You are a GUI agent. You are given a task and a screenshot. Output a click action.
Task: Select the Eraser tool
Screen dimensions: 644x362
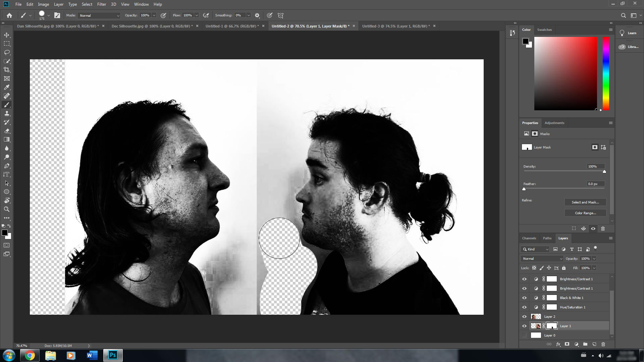click(7, 131)
